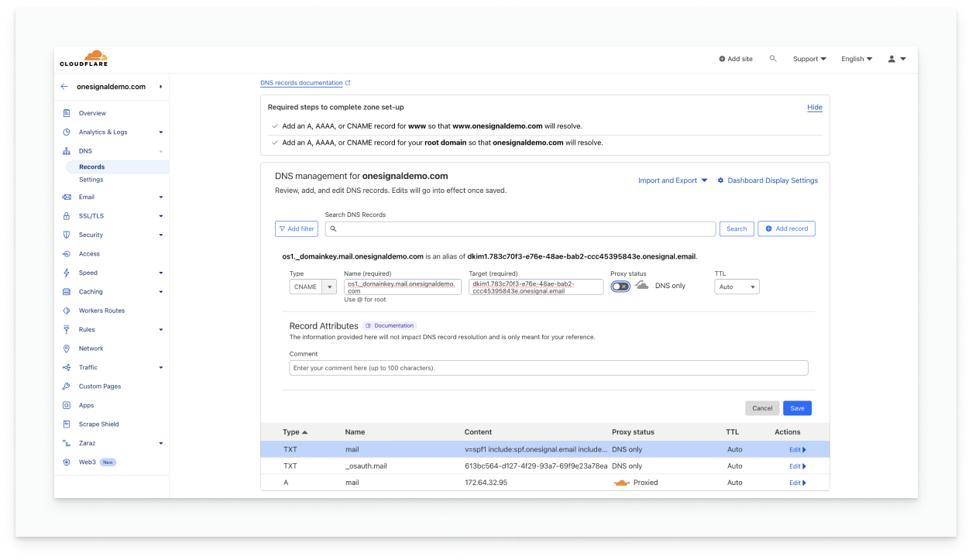Open the Scrape Shield page
The width and height of the screenshot is (972, 560).
coord(98,424)
